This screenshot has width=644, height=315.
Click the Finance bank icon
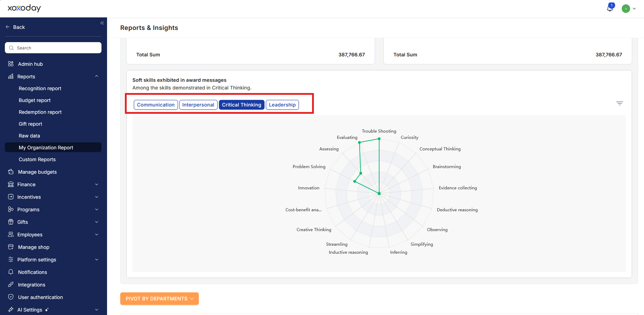(x=11, y=184)
